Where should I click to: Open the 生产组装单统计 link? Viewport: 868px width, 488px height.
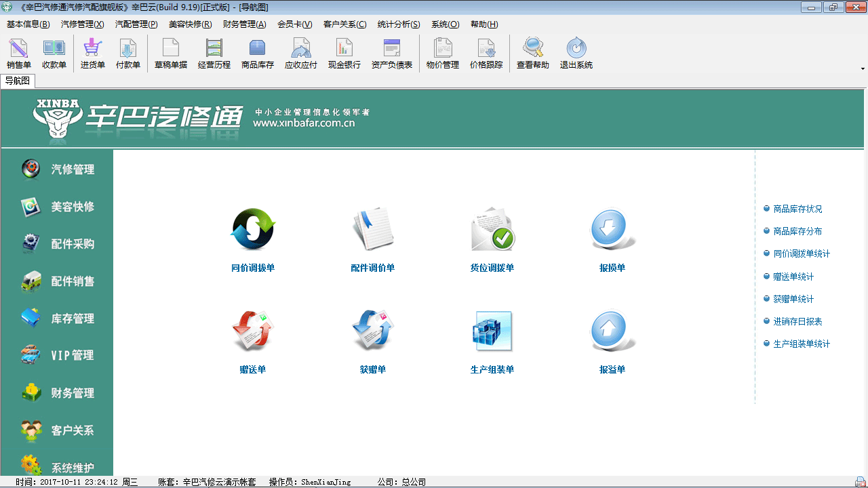pyautogui.click(x=802, y=344)
